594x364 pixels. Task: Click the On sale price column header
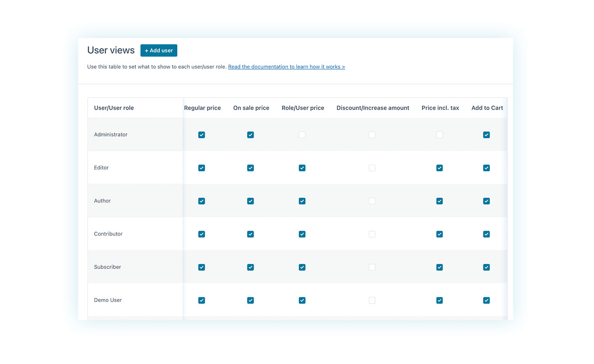pyautogui.click(x=251, y=108)
